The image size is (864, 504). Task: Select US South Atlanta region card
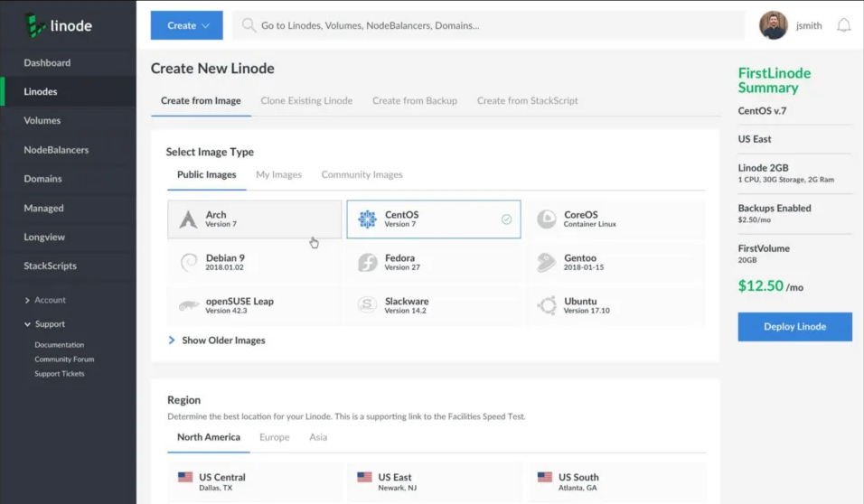pos(615,482)
